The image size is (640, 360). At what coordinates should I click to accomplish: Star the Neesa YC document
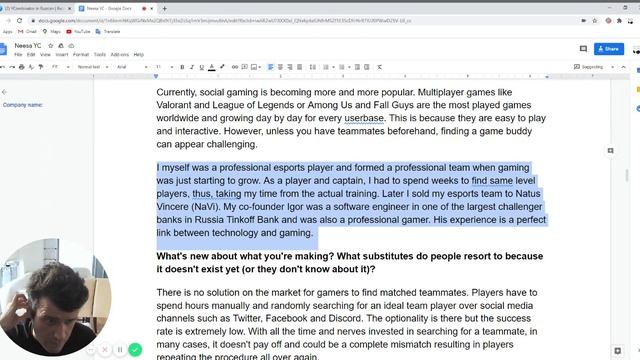(51, 46)
